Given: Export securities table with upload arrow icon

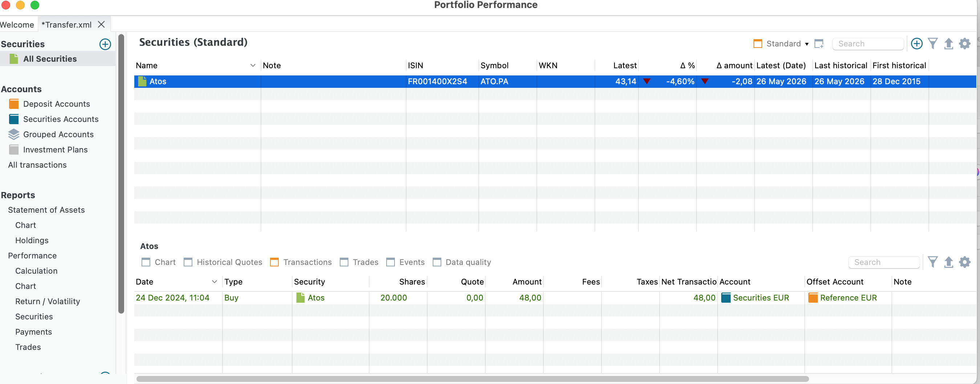Looking at the screenshot, I should (948, 44).
